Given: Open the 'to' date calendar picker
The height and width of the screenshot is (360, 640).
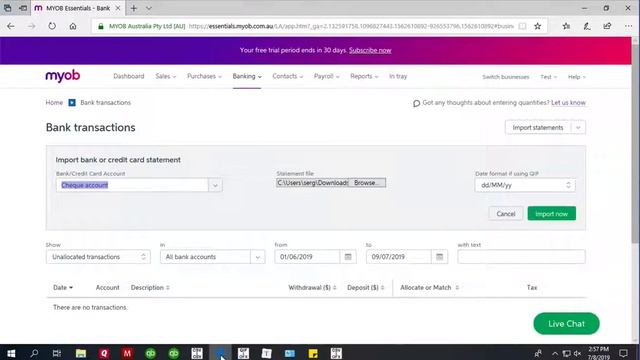Looking at the screenshot, I should coord(439,257).
